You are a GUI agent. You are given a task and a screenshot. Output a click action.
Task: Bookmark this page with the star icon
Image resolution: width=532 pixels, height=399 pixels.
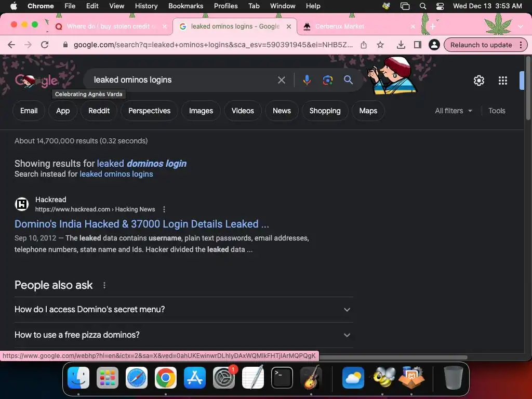click(x=380, y=45)
